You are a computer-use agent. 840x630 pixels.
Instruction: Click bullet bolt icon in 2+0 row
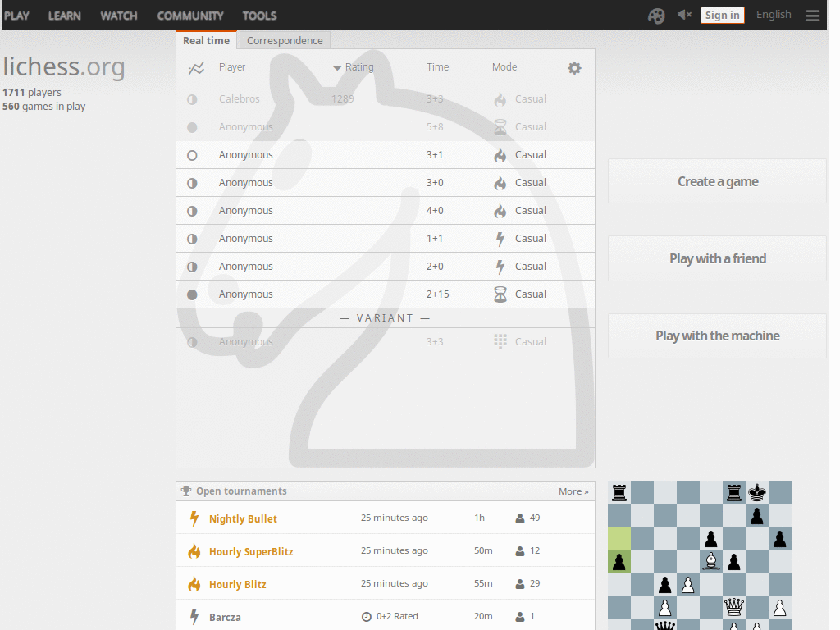[500, 267]
